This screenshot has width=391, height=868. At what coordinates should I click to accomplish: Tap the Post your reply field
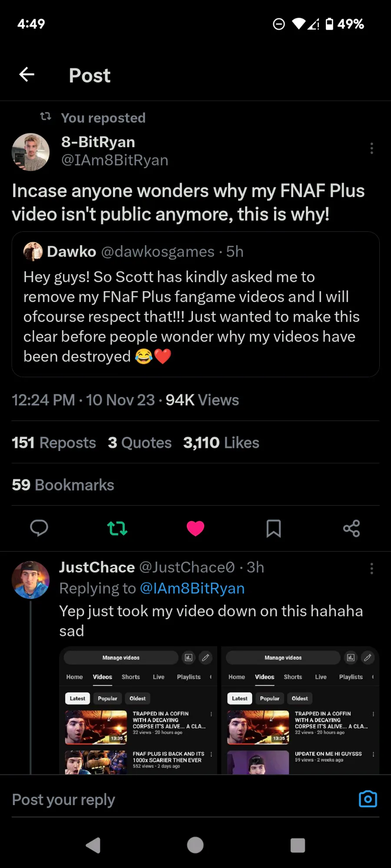tap(174, 799)
